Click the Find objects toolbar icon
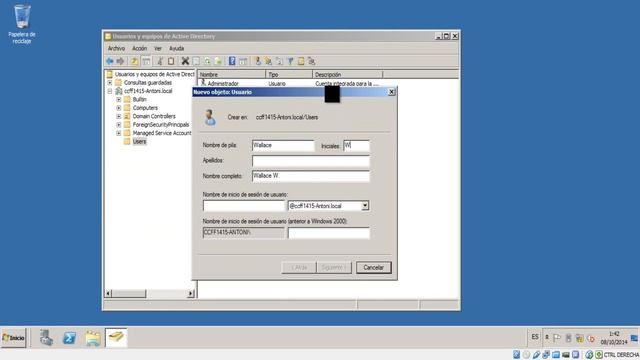Viewport: 640px width, 360px height. coord(301,61)
